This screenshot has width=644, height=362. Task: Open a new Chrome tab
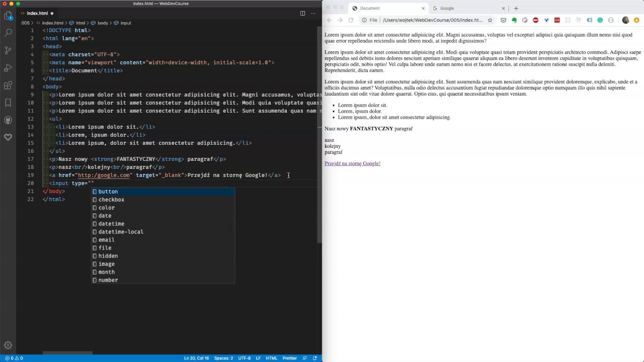(x=516, y=8)
